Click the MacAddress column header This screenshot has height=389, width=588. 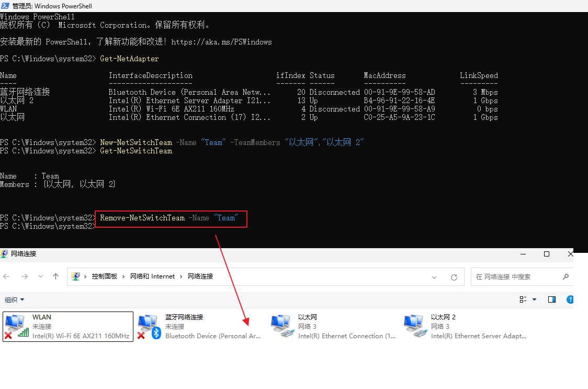coord(385,75)
